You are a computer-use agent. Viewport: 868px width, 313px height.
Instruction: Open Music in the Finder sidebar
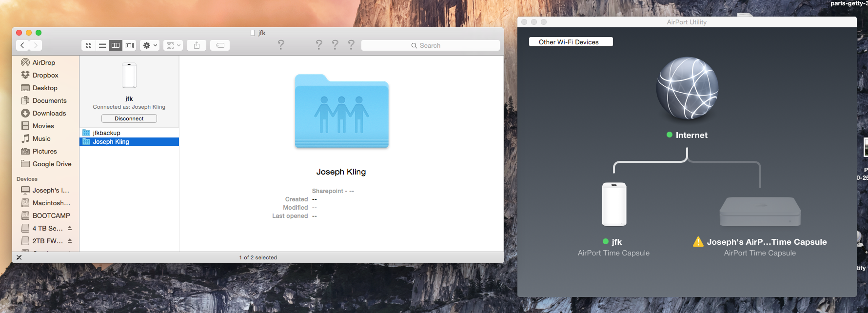pos(41,138)
